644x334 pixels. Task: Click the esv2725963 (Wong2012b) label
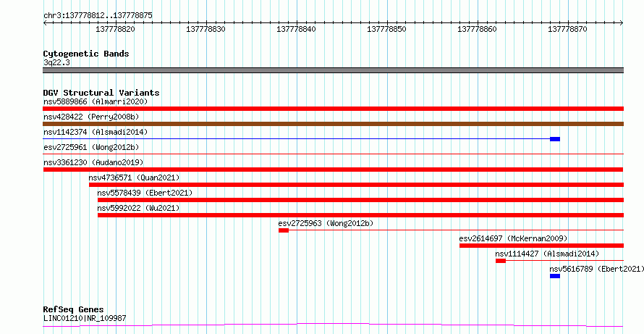pos(326,223)
